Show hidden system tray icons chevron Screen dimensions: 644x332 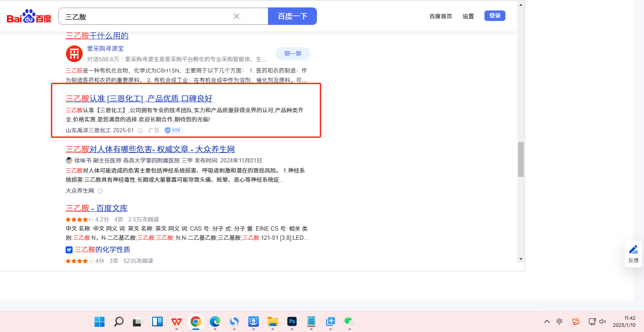pos(547,322)
